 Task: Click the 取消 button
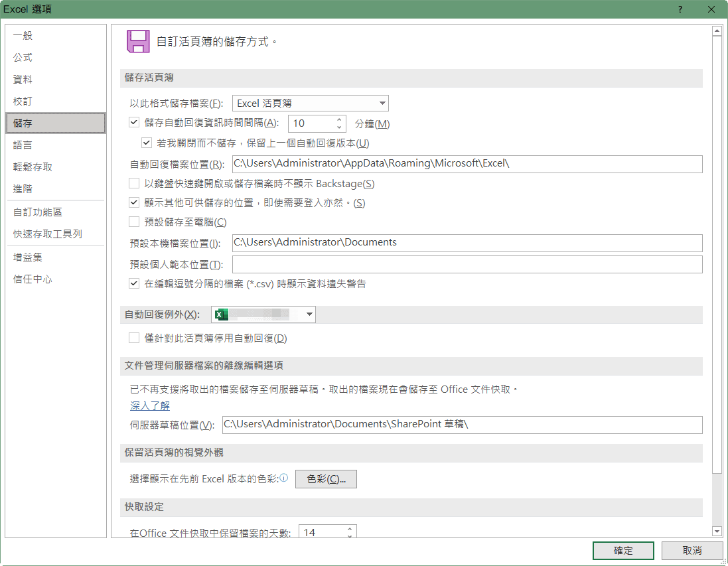[x=692, y=551]
